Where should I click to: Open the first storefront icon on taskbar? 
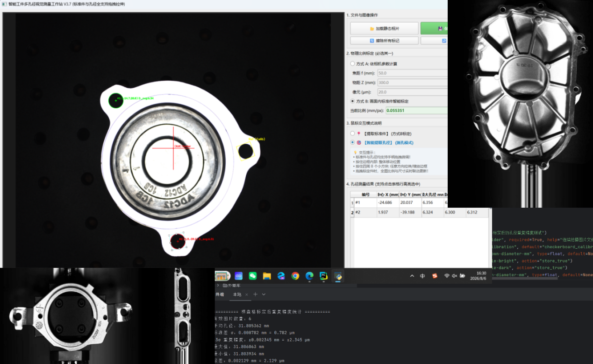223,276
